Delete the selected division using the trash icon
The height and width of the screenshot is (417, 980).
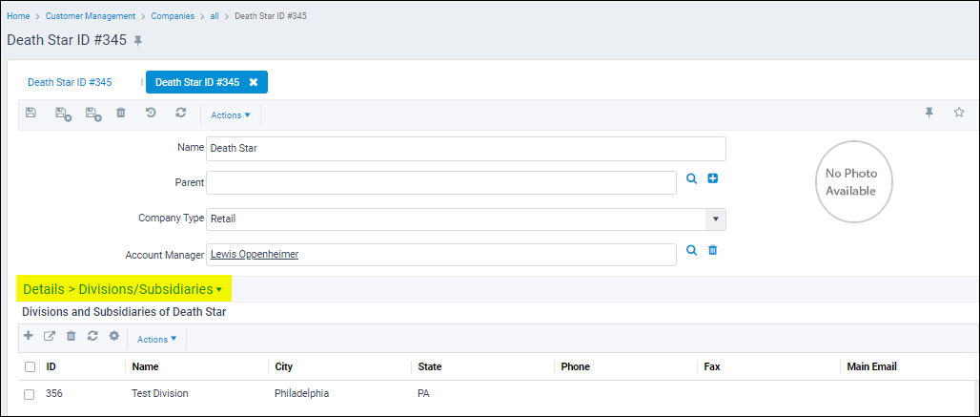(71, 336)
